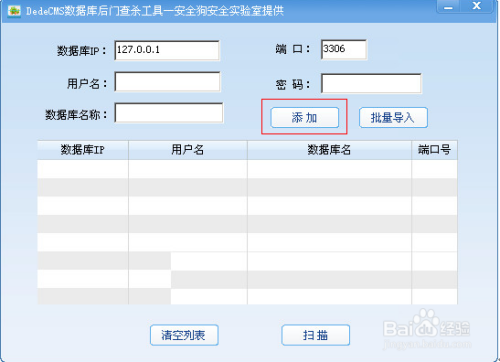Click the 端口 input field showing 3306
500x362 pixels.
pyautogui.click(x=344, y=49)
